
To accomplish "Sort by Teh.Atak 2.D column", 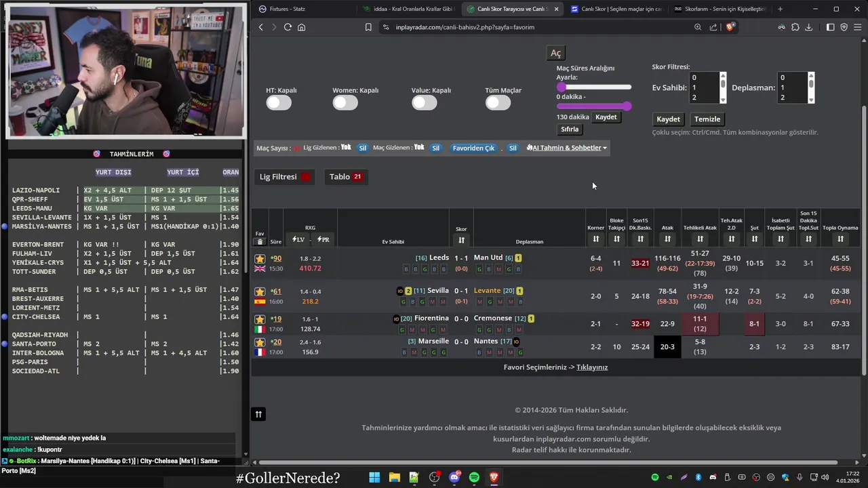I will (x=732, y=239).
